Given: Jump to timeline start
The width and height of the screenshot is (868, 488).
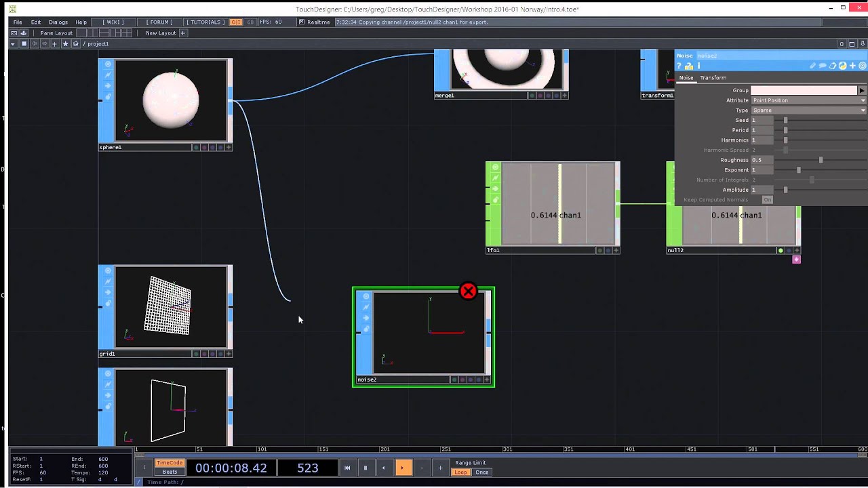Looking at the screenshot, I should (x=347, y=468).
